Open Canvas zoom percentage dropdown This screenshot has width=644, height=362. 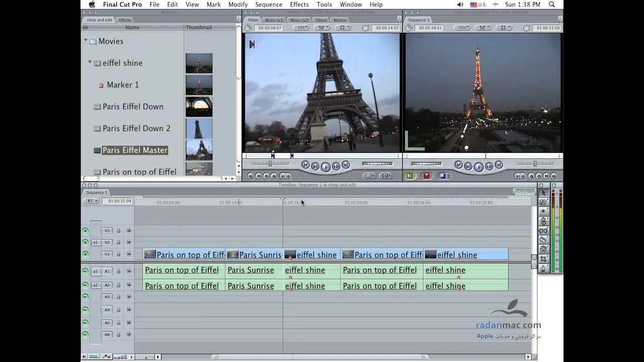pos(462,28)
